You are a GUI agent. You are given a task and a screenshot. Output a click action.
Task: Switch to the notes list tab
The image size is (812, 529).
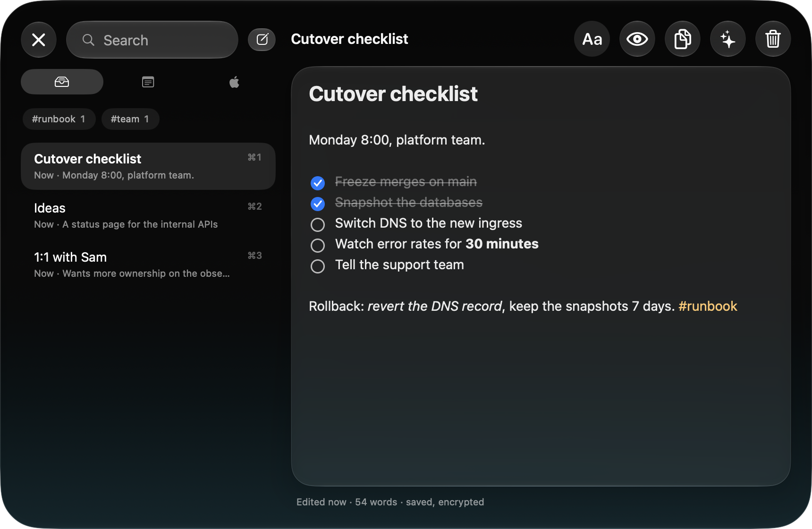click(x=148, y=82)
